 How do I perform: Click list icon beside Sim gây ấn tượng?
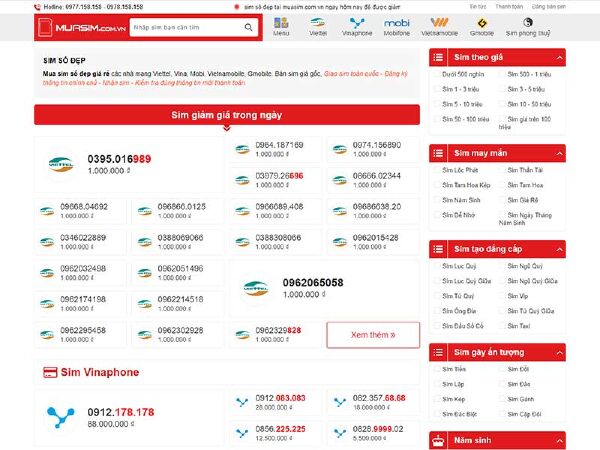click(438, 352)
